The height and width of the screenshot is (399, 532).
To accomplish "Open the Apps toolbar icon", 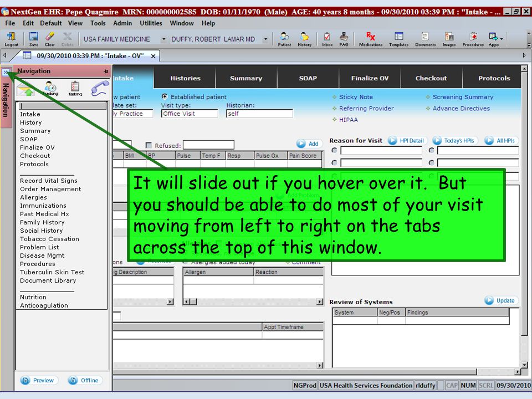I will tap(493, 39).
